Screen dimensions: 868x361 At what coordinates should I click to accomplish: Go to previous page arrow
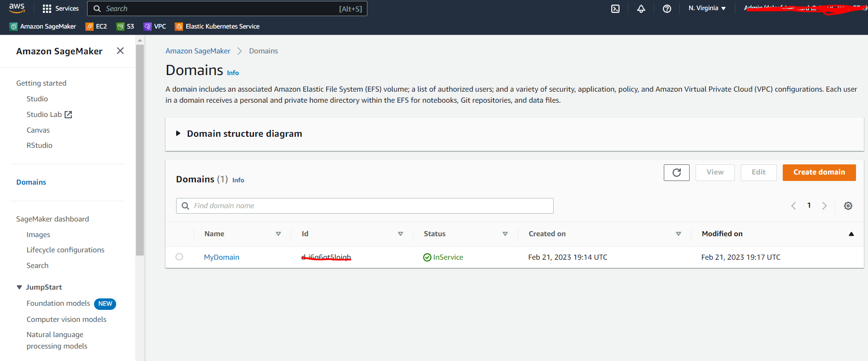[x=793, y=206]
